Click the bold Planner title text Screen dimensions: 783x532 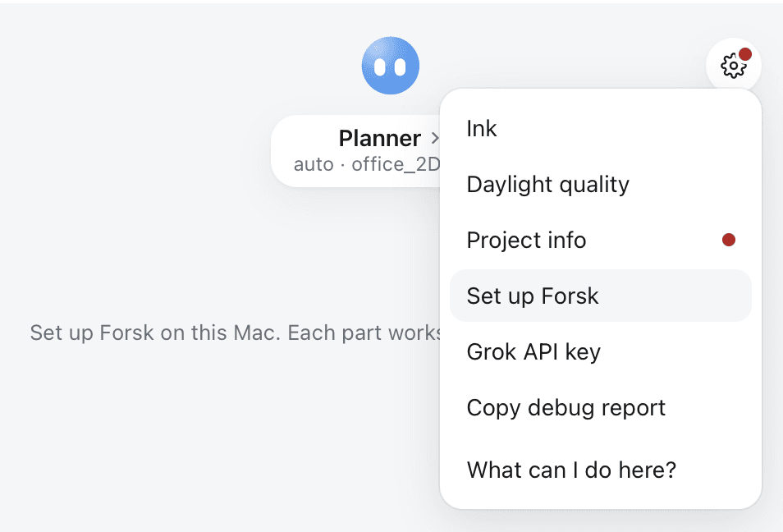(x=380, y=139)
